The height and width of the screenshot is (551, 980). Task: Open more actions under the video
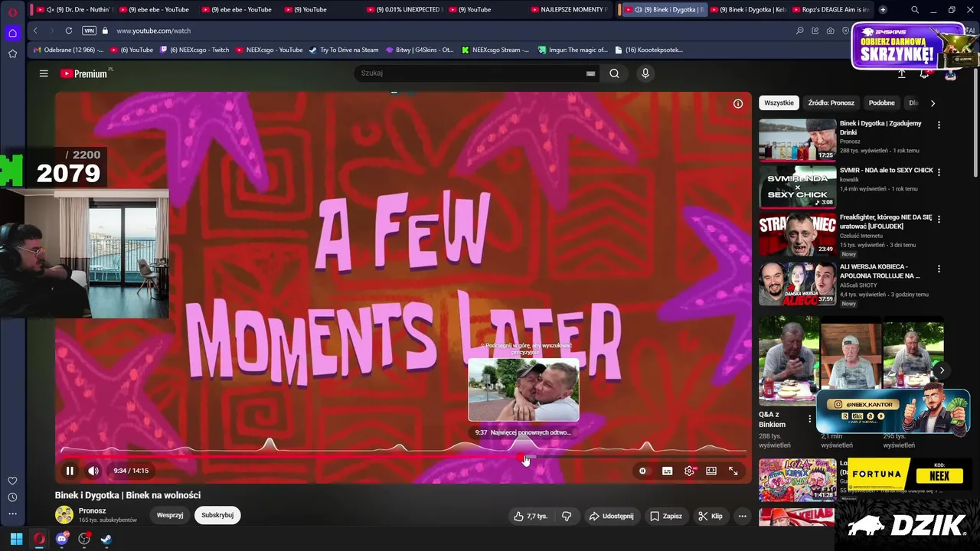click(x=742, y=516)
